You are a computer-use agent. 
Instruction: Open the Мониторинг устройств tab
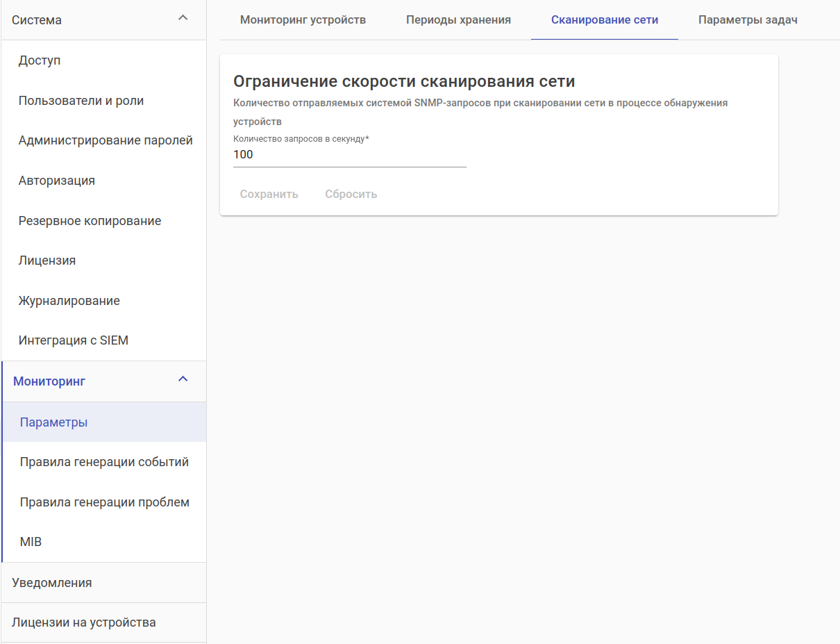(303, 20)
